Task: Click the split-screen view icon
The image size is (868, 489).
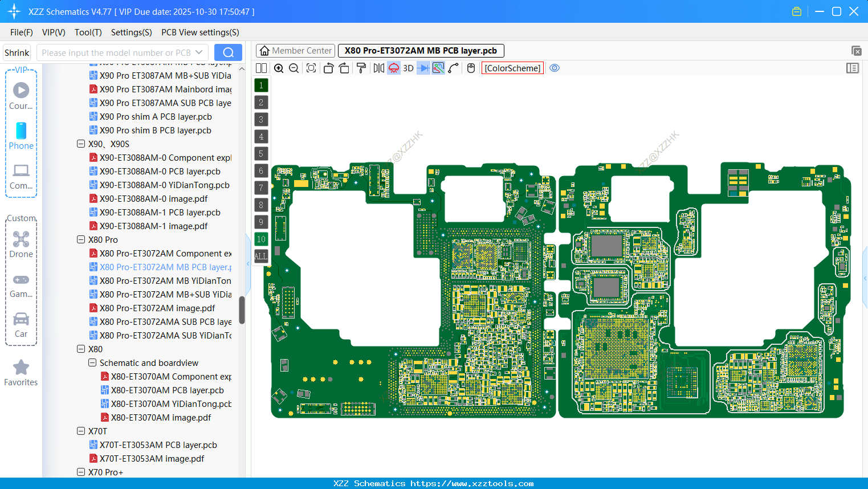Action: (261, 68)
